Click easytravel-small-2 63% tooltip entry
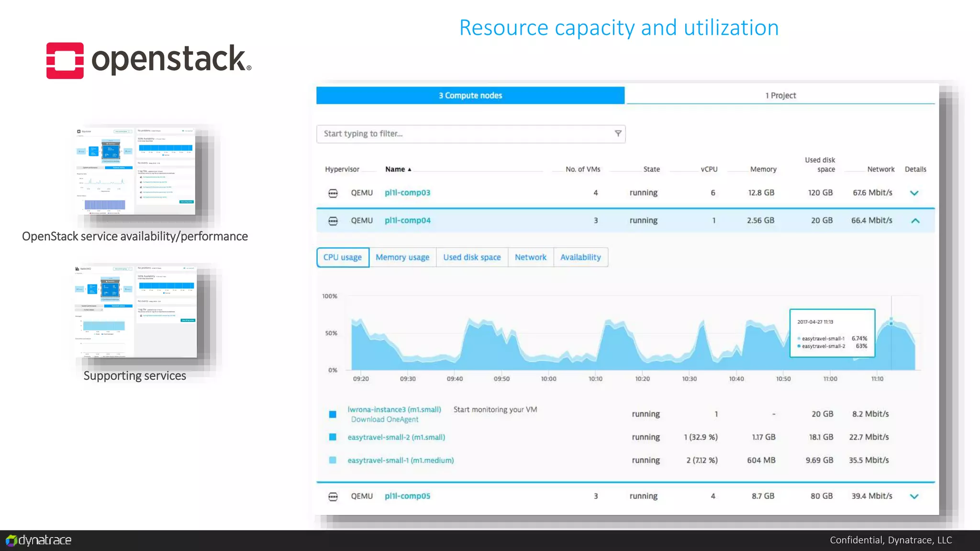The image size is (980, 551). point(832,346)
